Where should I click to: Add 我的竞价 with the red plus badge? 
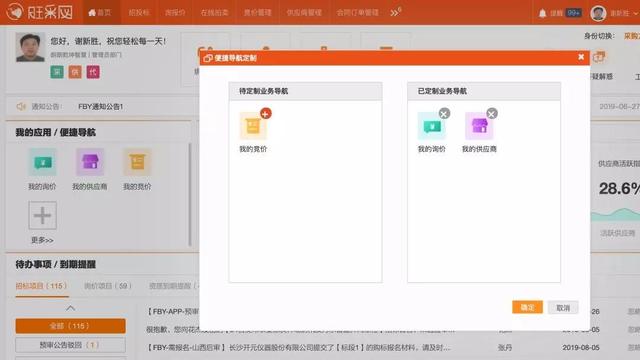(266, 113)
